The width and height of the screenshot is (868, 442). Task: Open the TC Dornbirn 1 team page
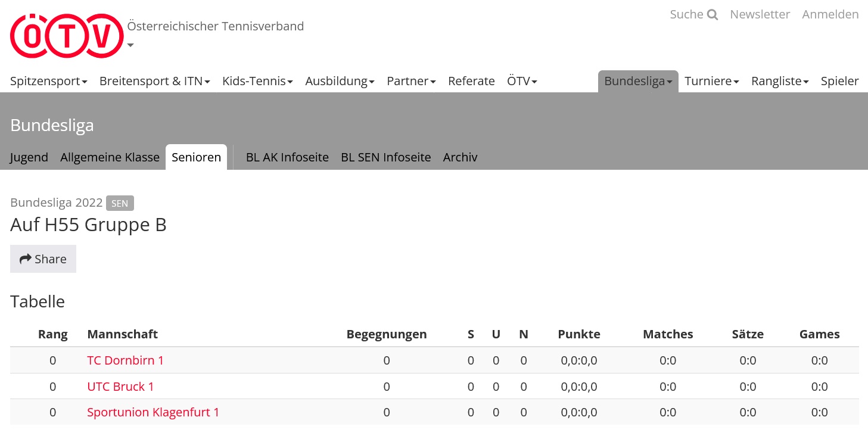125,360
